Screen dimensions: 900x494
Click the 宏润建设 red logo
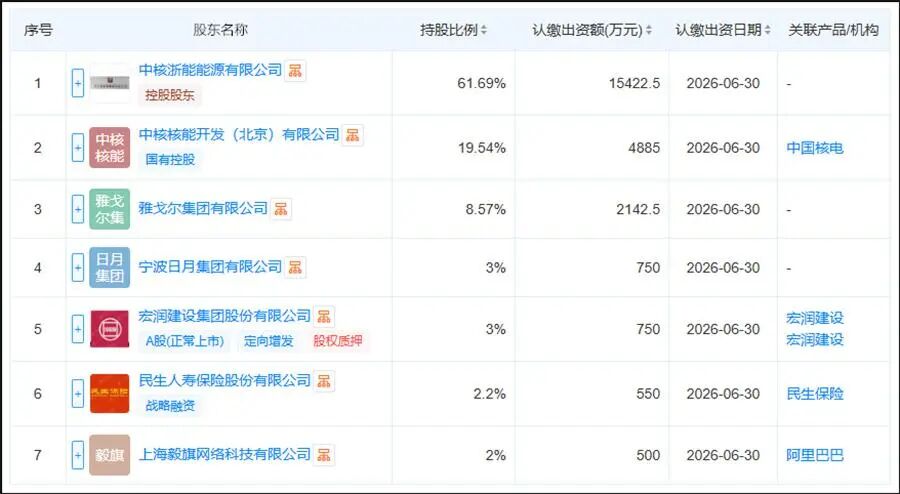(110, 329)
